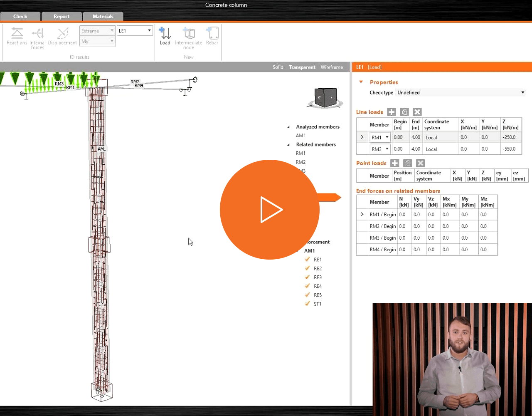Uncheck the RE4 reinforcement item
Screen dimensions: 532x416
click(308, 286)
